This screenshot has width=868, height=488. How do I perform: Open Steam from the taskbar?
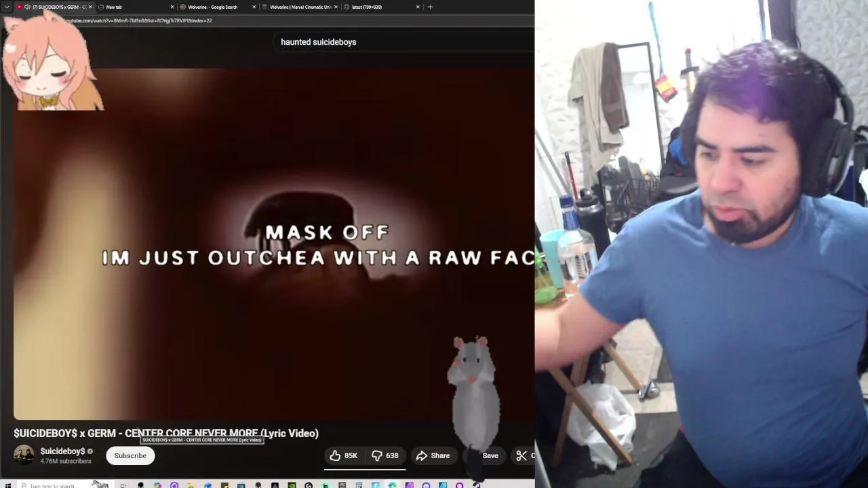[477, 485]
